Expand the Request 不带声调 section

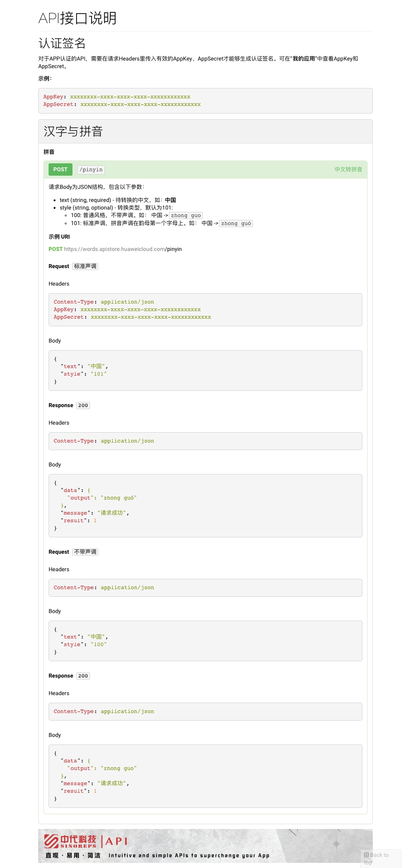[73, 552]
